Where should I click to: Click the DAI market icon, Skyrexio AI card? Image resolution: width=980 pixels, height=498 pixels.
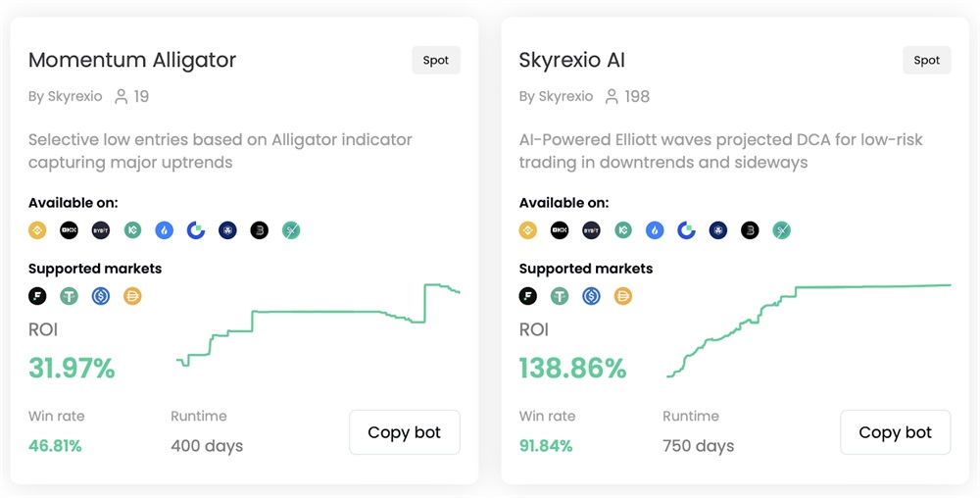click(x=623, y=295)
